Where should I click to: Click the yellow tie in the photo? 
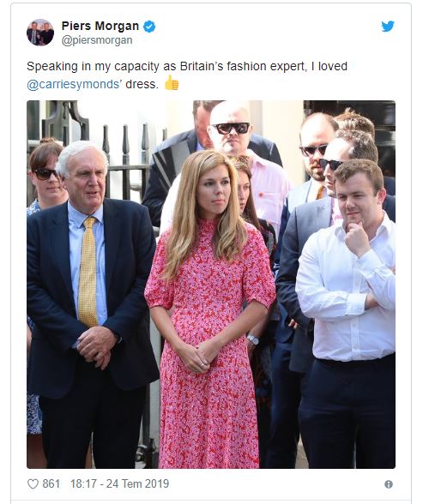click(88, 272)
